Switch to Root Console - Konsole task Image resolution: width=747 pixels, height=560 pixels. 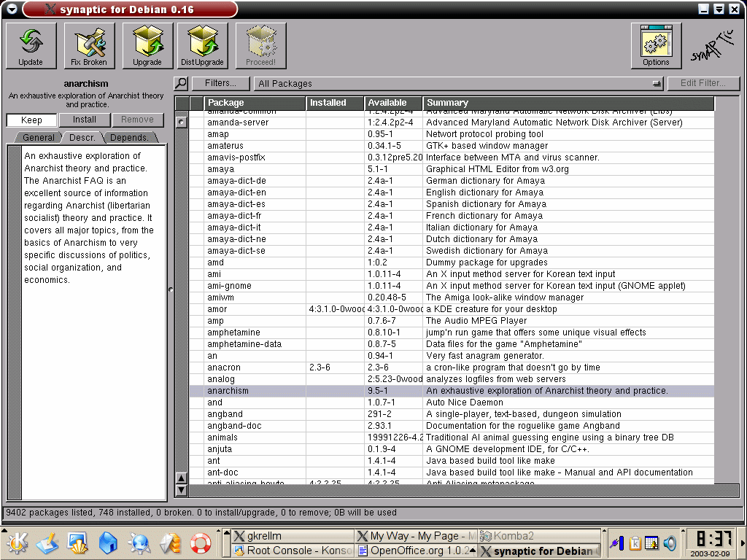point(293,551)
